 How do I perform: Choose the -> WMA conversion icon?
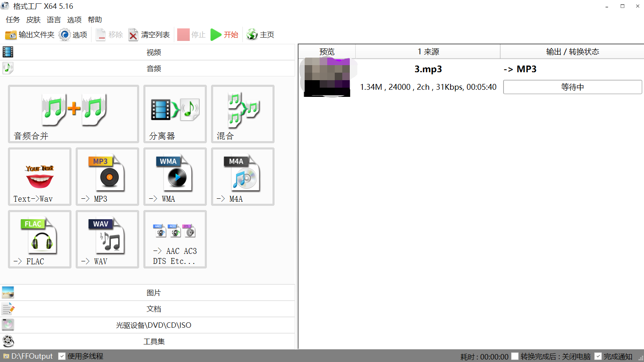pos(175,177)
